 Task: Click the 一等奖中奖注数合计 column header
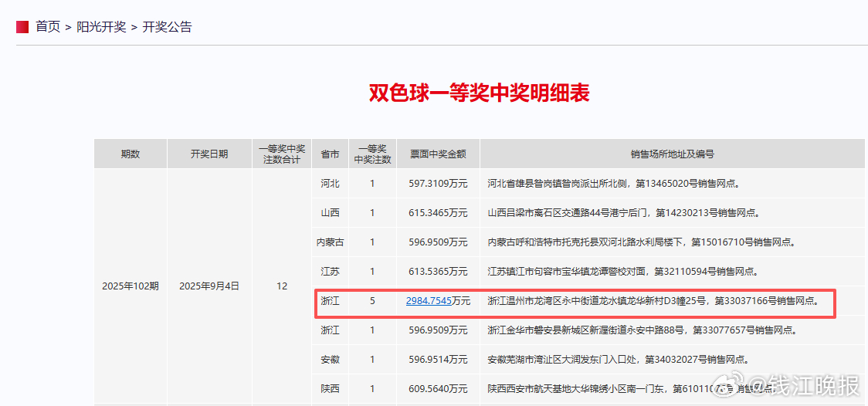282,154
